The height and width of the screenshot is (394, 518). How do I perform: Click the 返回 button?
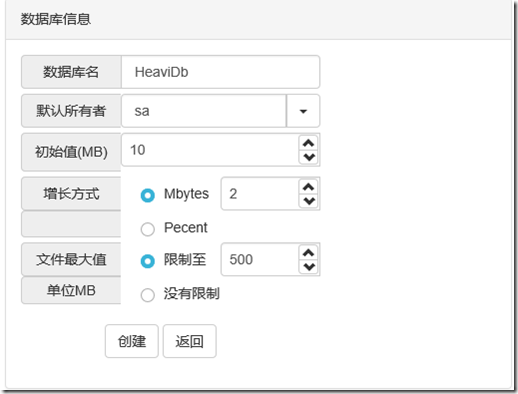coord(189,341)
